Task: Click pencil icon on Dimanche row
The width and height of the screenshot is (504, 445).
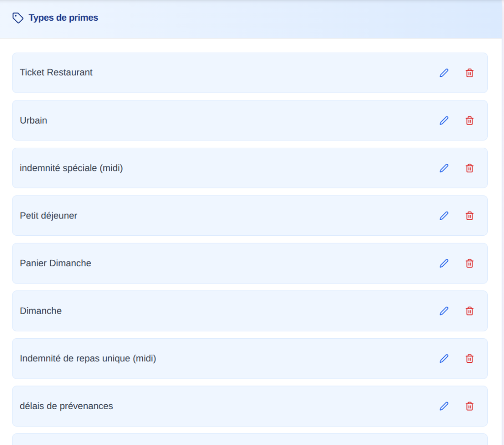Action: click(444, 311)
